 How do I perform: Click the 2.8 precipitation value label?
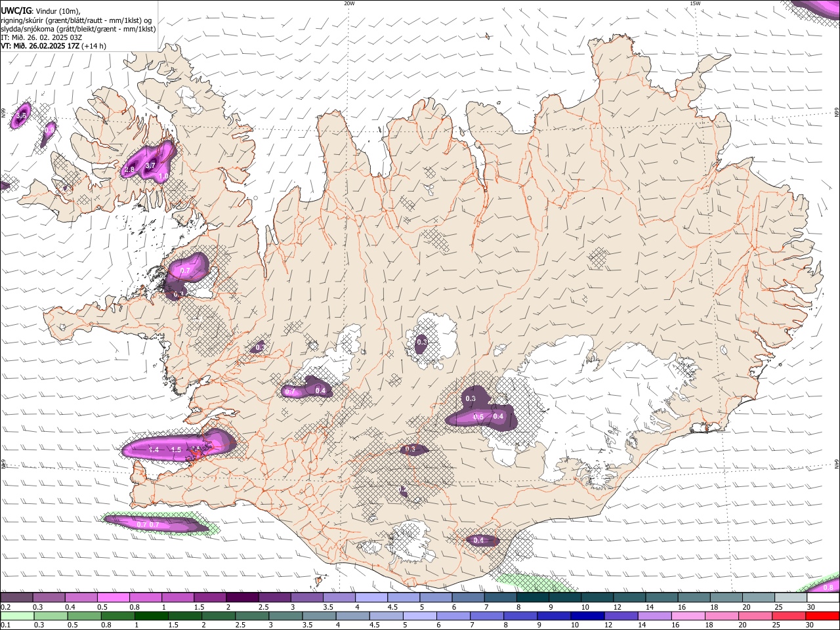click(x=129, y=170)
